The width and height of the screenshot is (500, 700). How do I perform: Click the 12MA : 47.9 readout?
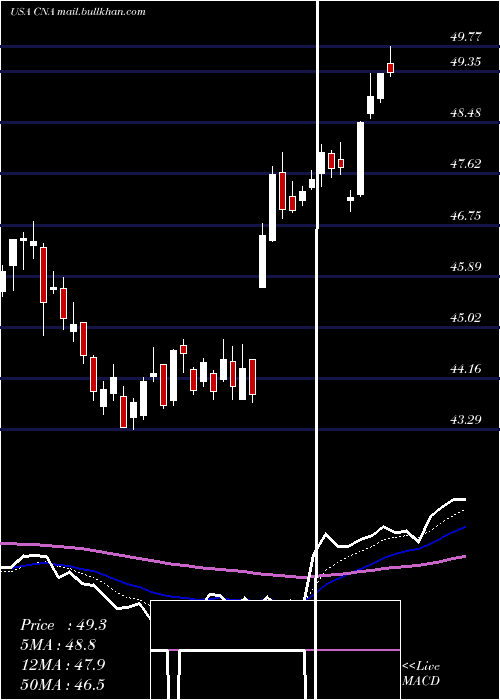[x=63, y=664]
